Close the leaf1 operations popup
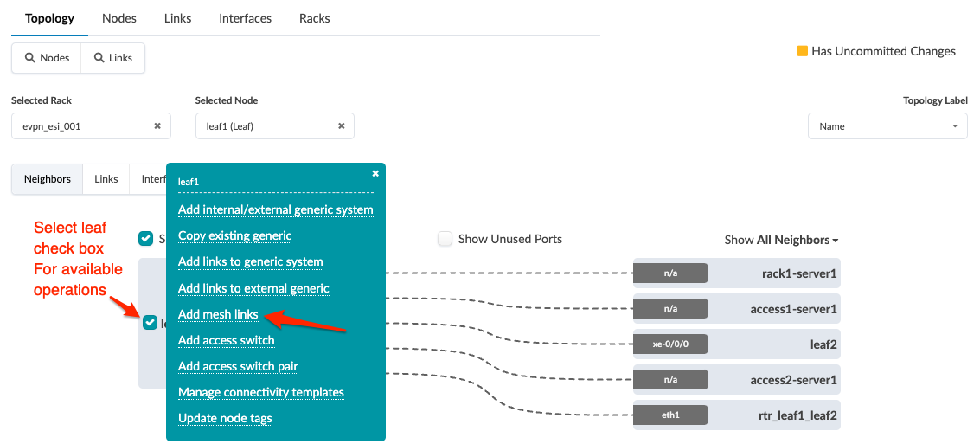 375,173
